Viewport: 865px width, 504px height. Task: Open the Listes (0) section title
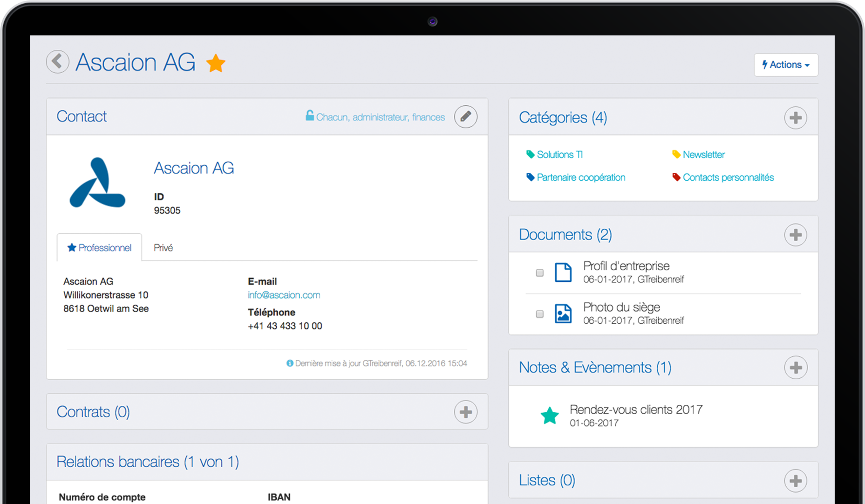pyautogui.click(x=547, y=480)
